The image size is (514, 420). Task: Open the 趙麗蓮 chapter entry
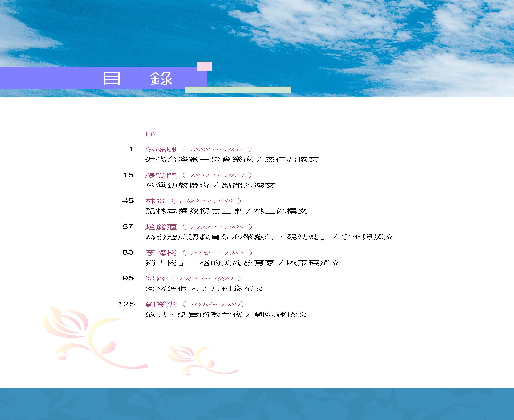161,227
